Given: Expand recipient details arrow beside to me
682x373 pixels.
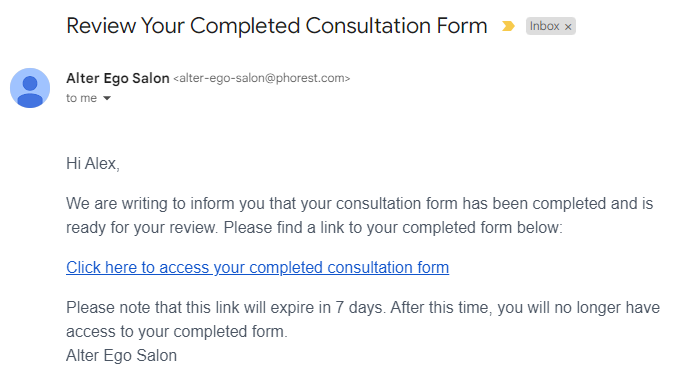Looking at the screenshot, I should tap(107, 98).
